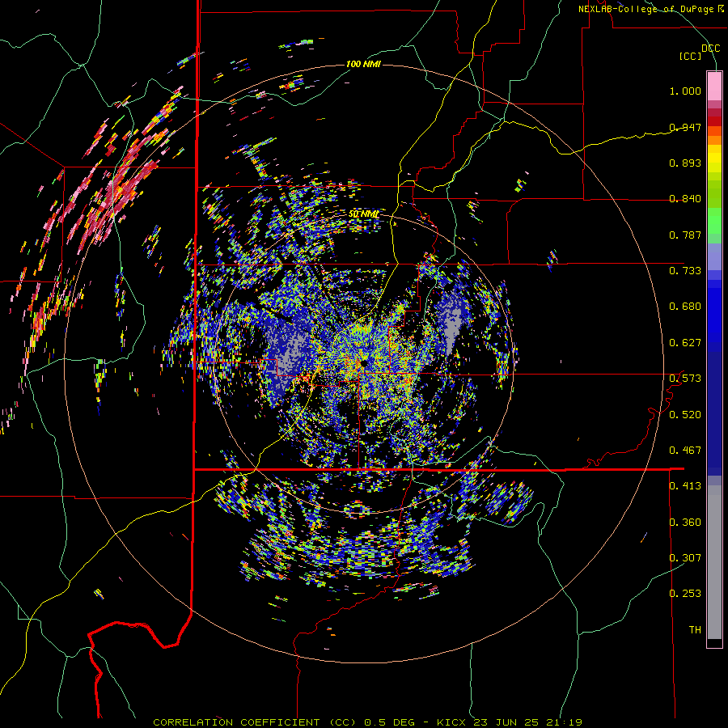
Task: Click the gray echo patch east of radar
Action: click(x=453, y=325)
